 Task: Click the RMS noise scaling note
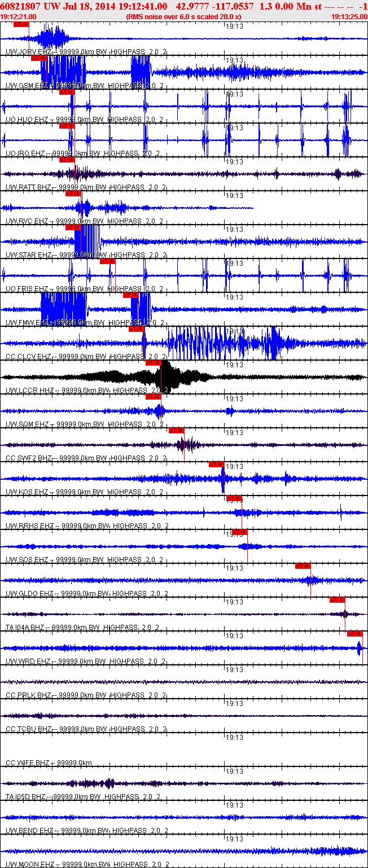(184, 17)
